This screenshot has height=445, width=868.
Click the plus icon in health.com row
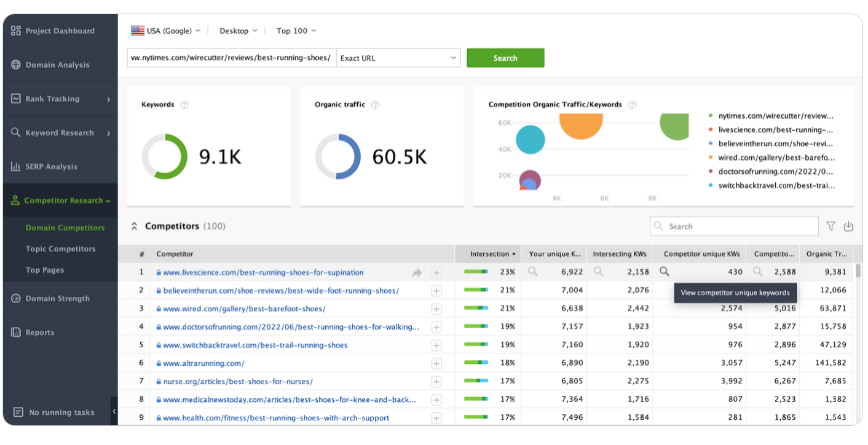click(x=436, y=418)
